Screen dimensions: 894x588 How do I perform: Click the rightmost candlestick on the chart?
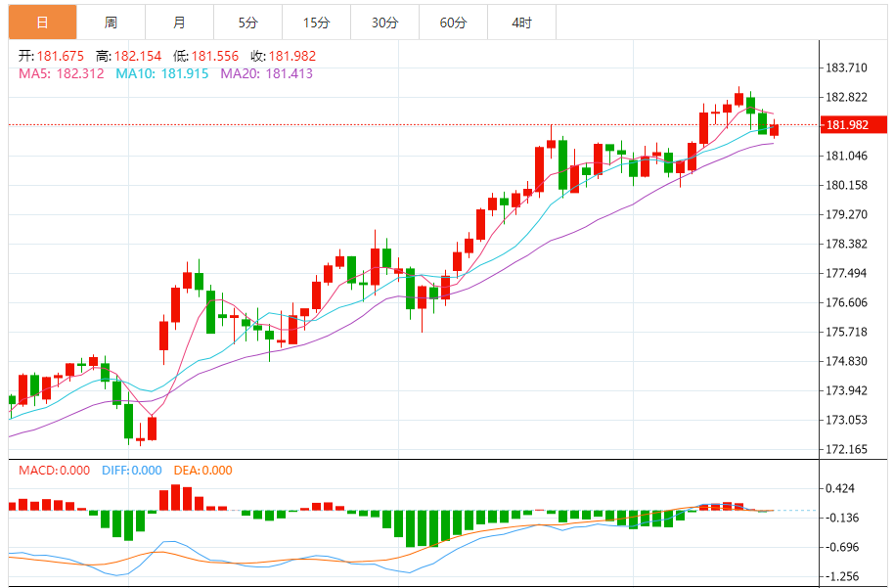pyautogui.click(x=774, y=130)
